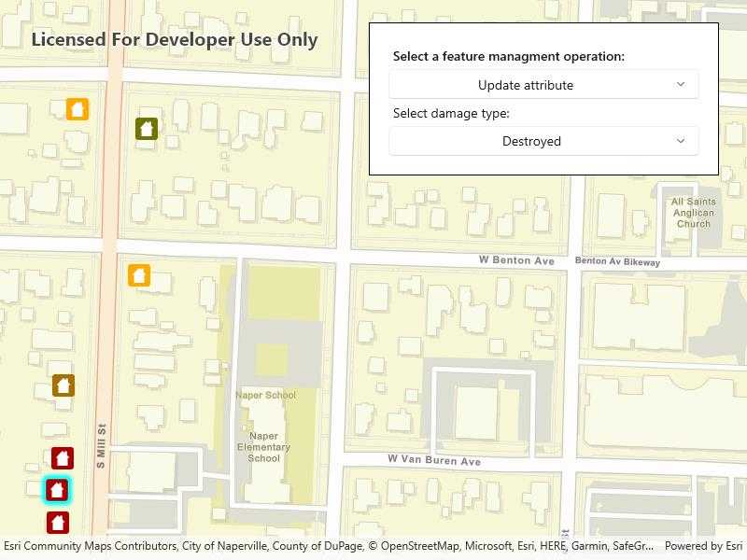Click the Esri Community Maps attribution text
Image resolution: width=747 pixels, height=560 pixels.
(329, 546)
